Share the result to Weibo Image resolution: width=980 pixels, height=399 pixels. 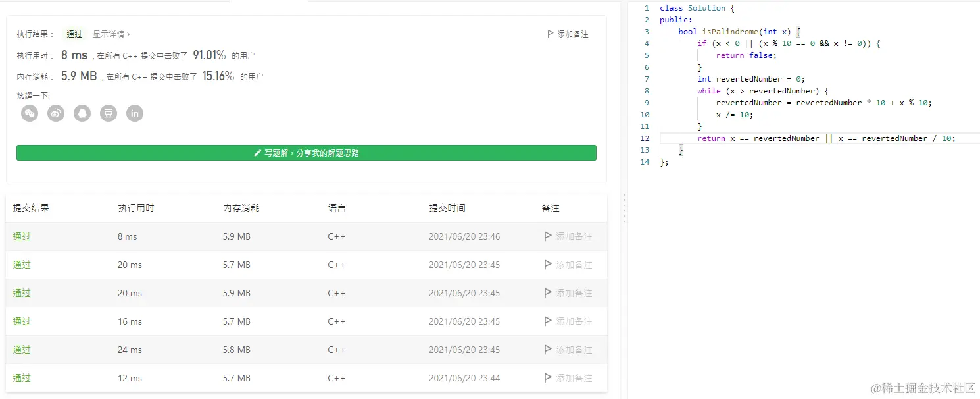coord(56,113)
